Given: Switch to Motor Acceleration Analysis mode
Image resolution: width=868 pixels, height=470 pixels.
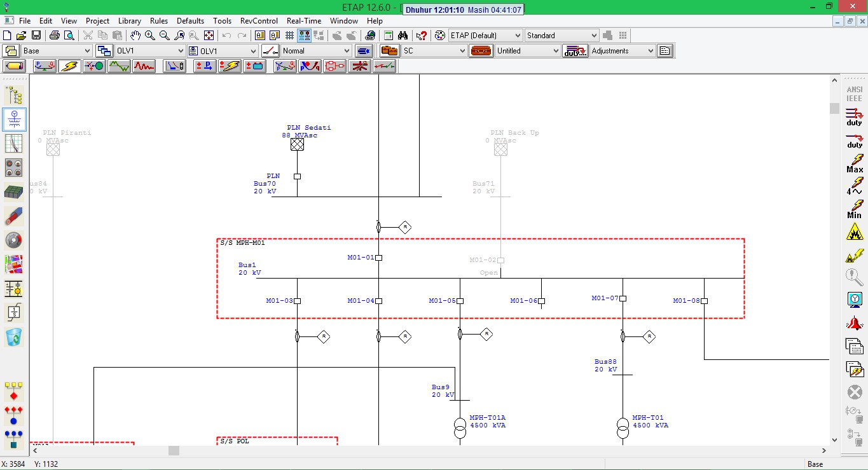Looking at the screenshot, I should click(94, 66).
